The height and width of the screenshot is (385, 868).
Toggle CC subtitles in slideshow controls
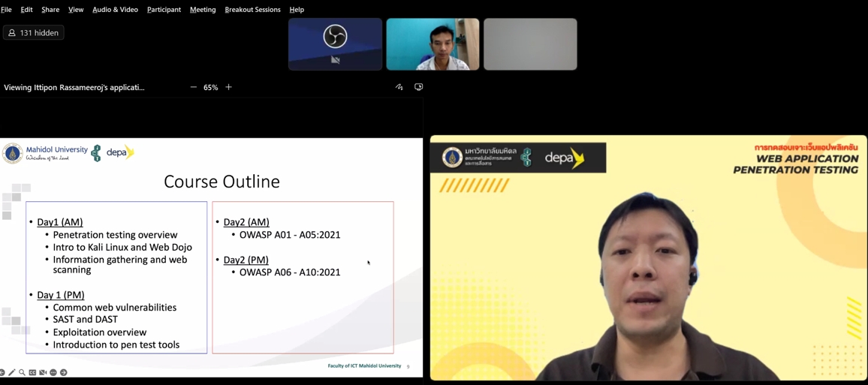click(x=32, y=372)
